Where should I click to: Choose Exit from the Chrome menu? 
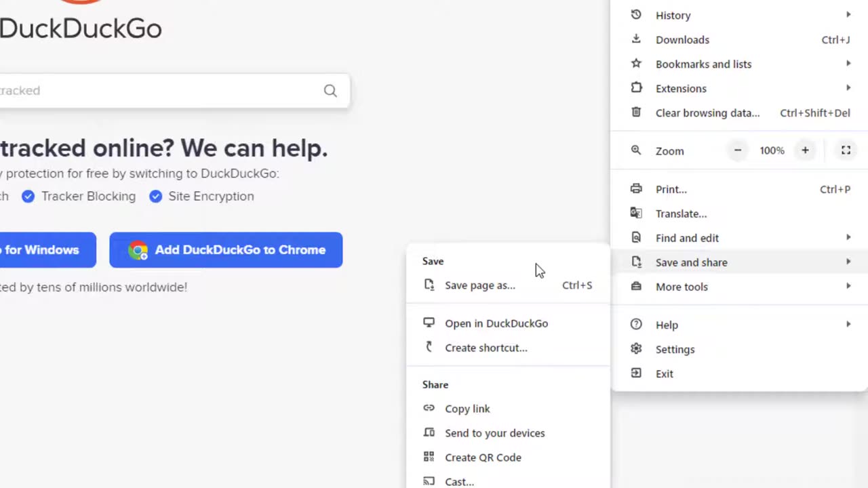coord(739,373)
